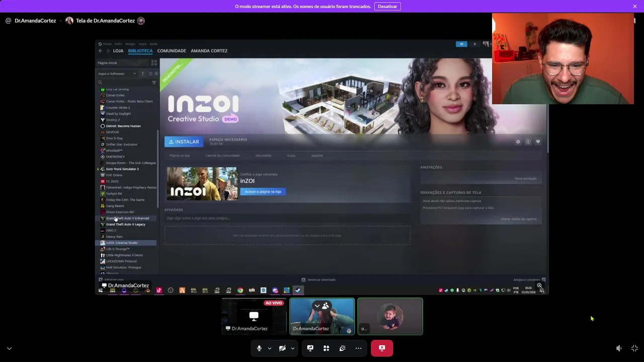644x362 pixels.
Task: Click Desativar in the streamer mode banner
Action: tap(387, 6)
